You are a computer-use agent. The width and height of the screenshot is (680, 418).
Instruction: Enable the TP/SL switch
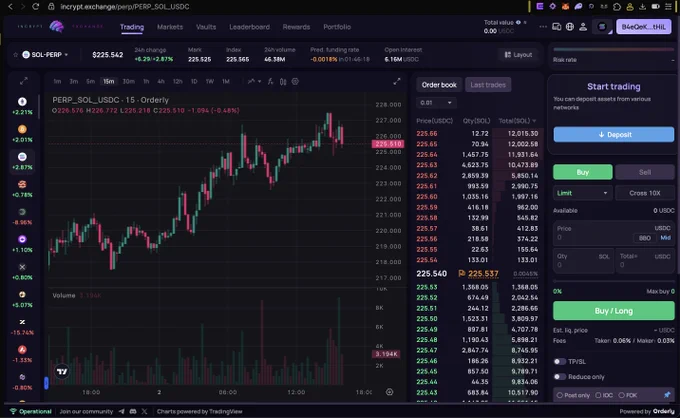click(559, 361)
